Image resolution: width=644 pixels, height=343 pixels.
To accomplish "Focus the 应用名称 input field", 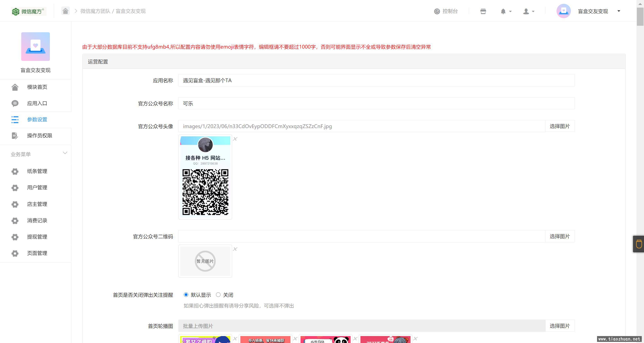I will (376, 80).
